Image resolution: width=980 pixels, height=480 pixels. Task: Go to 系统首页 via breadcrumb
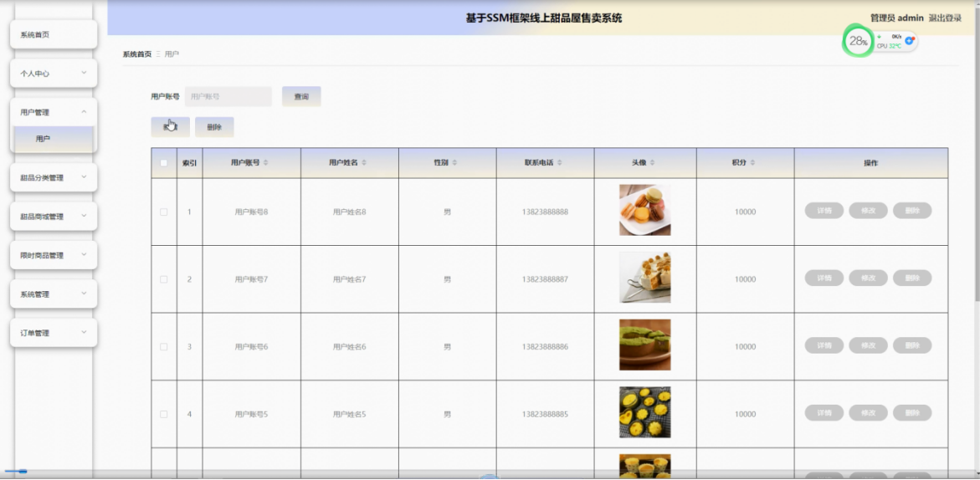[137, 54]
